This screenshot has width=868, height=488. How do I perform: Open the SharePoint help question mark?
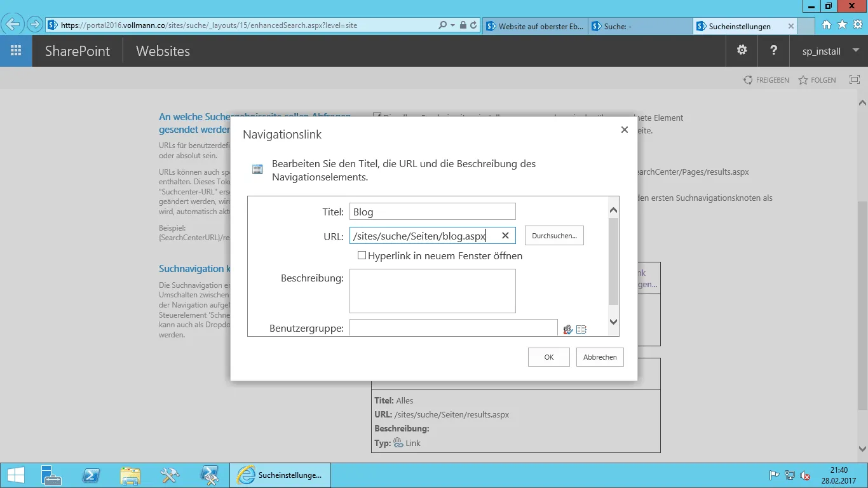pos(773,51)
